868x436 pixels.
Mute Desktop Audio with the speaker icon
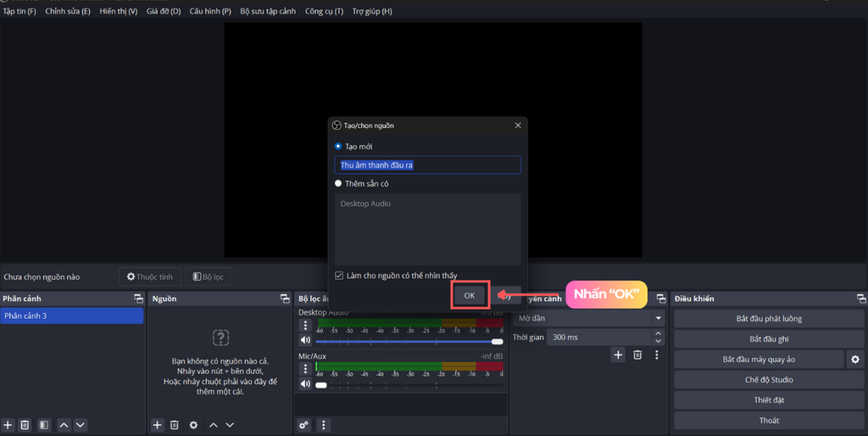coord(305,340)
